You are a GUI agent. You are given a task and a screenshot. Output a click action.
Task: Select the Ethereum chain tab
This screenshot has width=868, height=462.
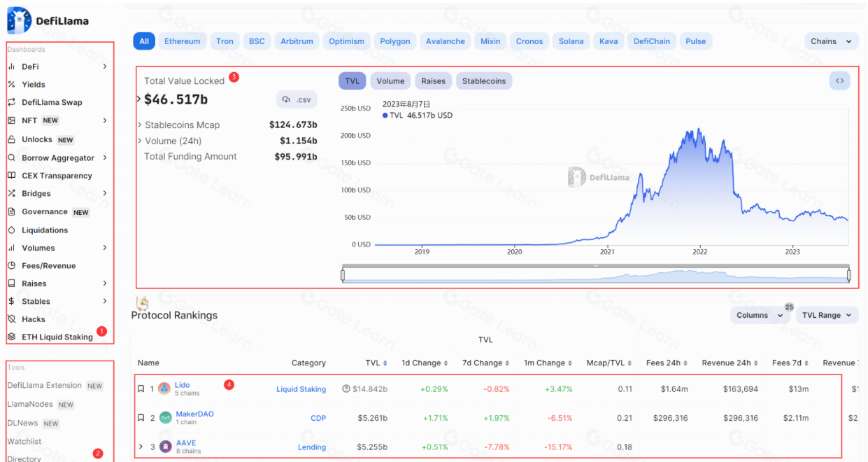pos(182,41)
